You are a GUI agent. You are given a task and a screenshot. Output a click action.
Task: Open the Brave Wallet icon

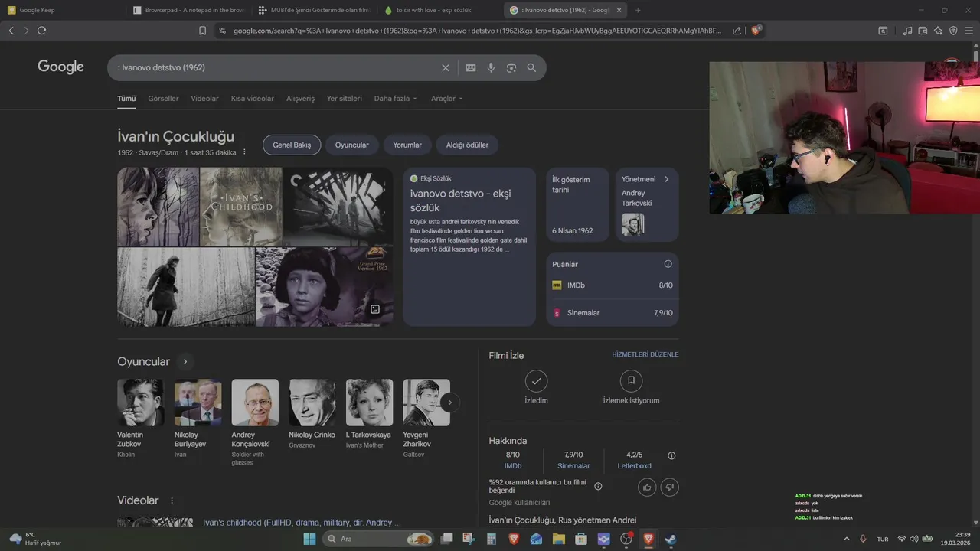click(x=923, y=31)
